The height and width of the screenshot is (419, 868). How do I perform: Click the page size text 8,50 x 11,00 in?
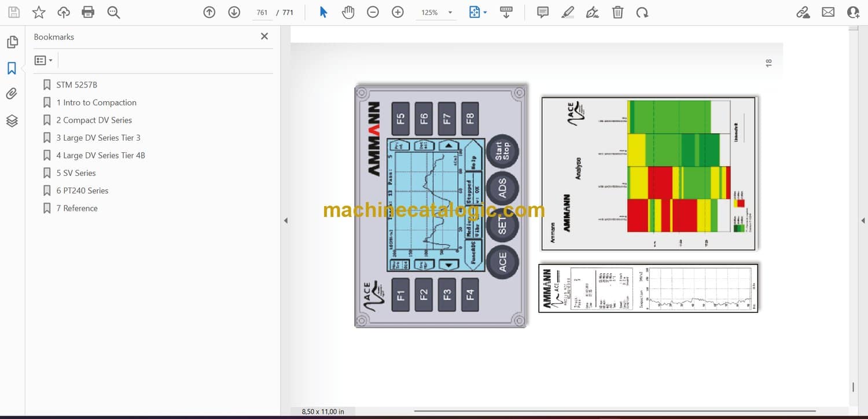coord(323,411)
